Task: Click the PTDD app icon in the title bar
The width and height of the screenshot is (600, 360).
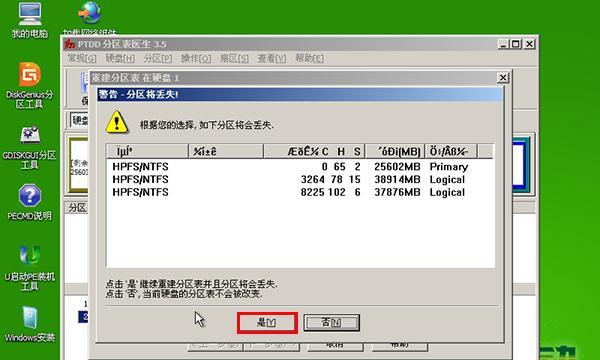Action: tap(70, 44)
